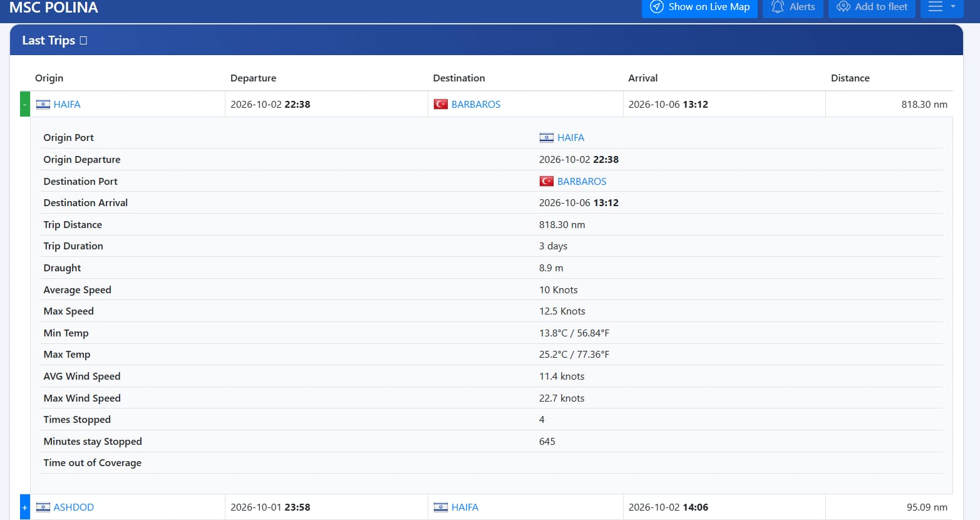The image size is (980, 520).
Task: Click the Destination column header
Action: pos(459,78)
